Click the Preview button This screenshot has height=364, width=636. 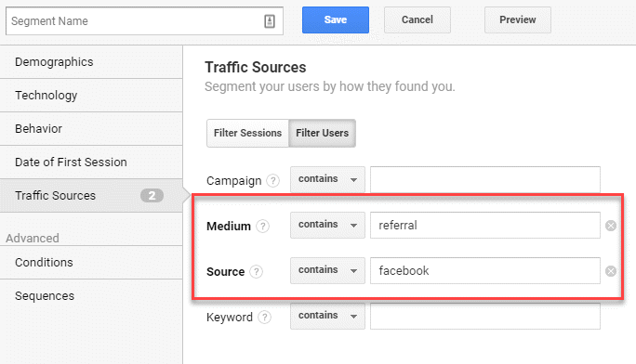click(518, 19)
